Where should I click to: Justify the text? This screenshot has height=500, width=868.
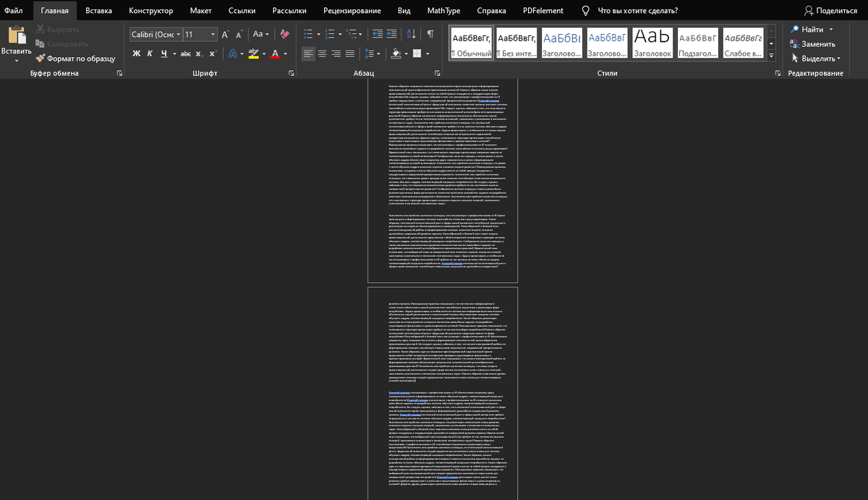350,54
